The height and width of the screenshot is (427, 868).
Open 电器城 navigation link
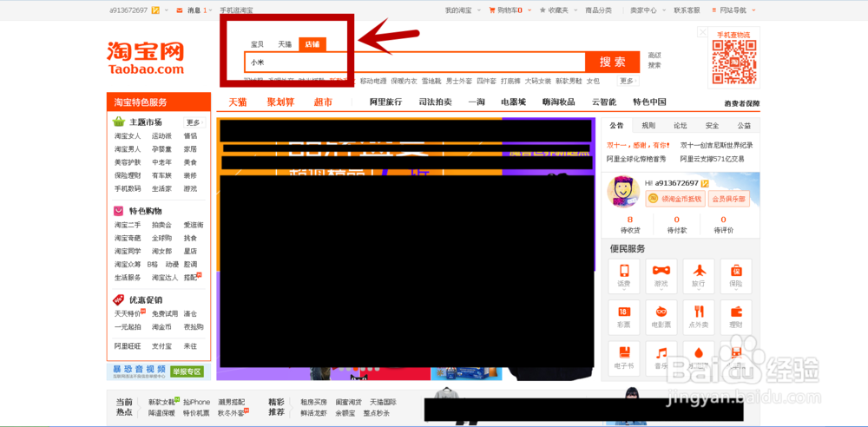[x=513, y=102]
